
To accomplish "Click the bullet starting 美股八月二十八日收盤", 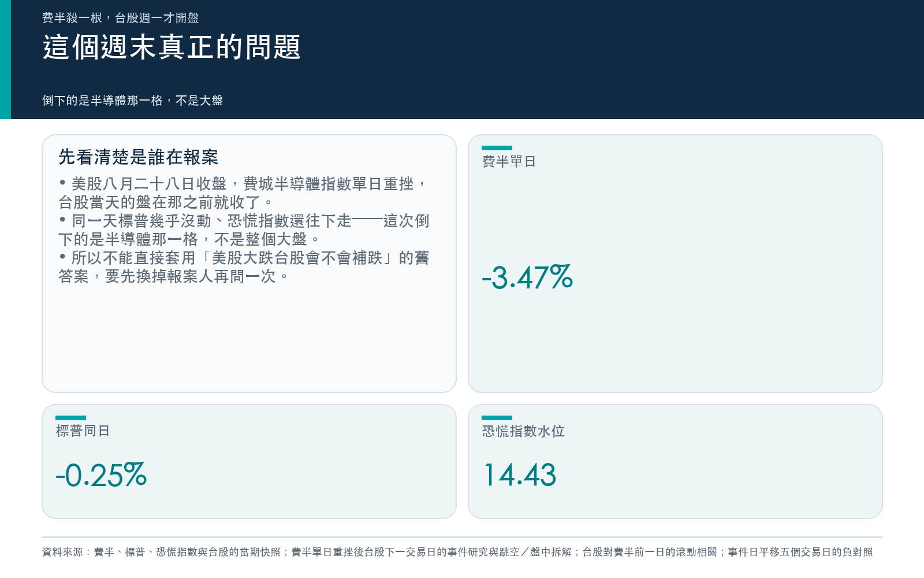I will tap(243, 193).
